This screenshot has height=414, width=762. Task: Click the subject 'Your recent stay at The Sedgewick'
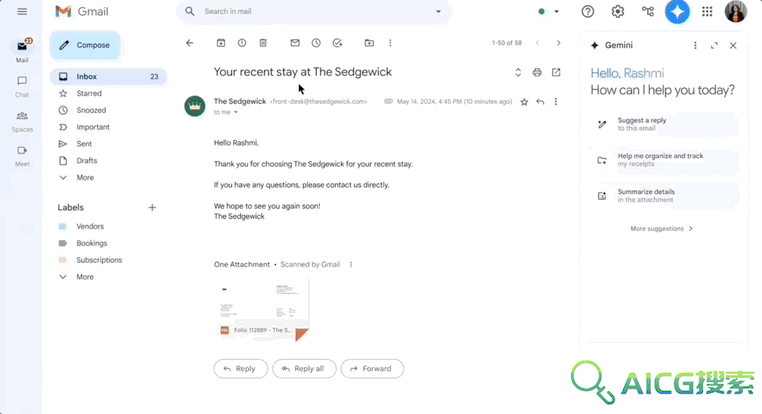(x=303, y=72)
